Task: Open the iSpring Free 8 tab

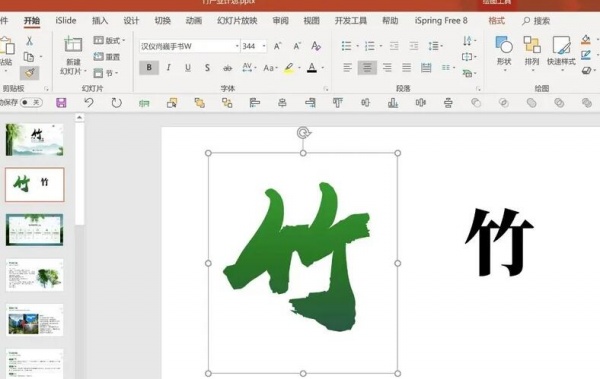Action: [x=441, y=21]
